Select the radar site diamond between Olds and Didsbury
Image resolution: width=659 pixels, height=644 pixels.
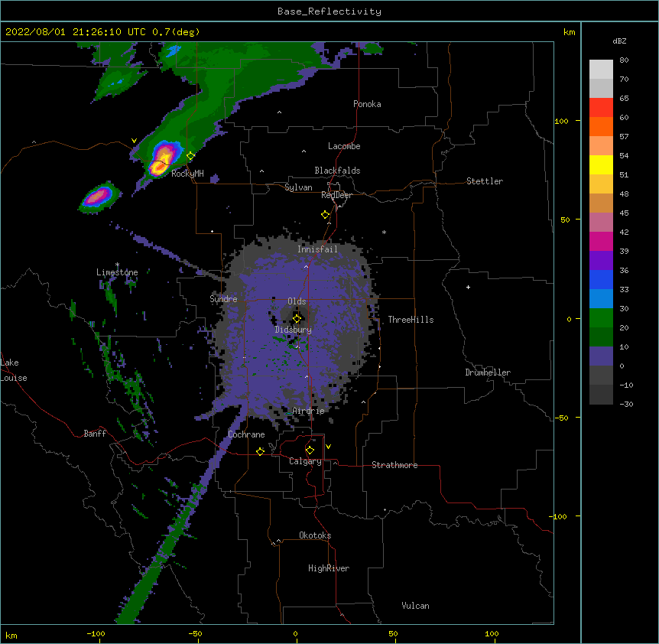[x=297, y=318]
